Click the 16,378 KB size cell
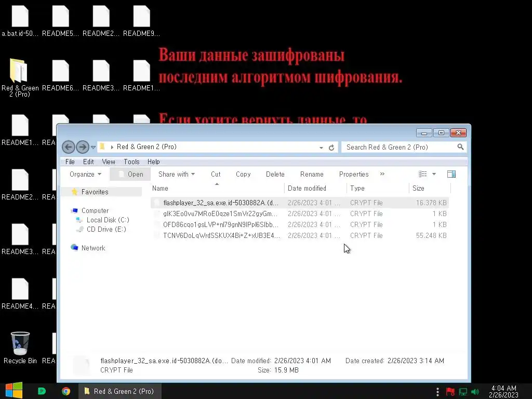532x399 pixels. click(x=431, y=203)
